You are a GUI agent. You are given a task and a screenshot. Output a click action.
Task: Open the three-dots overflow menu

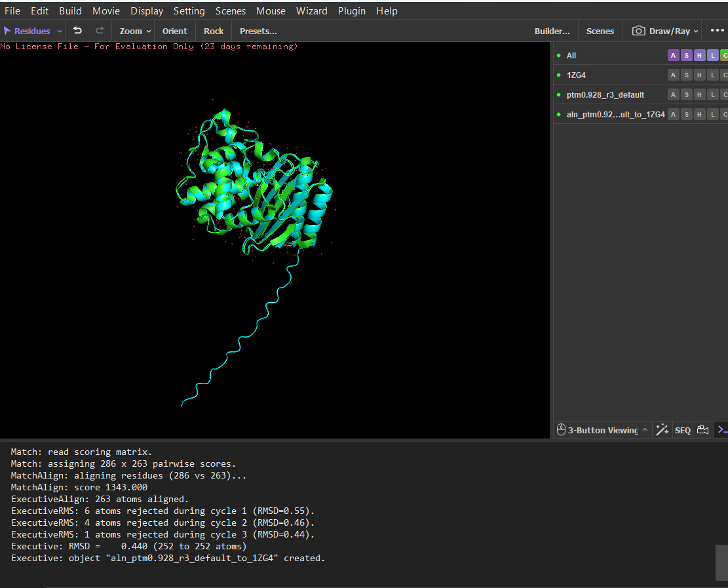(717, 31)
